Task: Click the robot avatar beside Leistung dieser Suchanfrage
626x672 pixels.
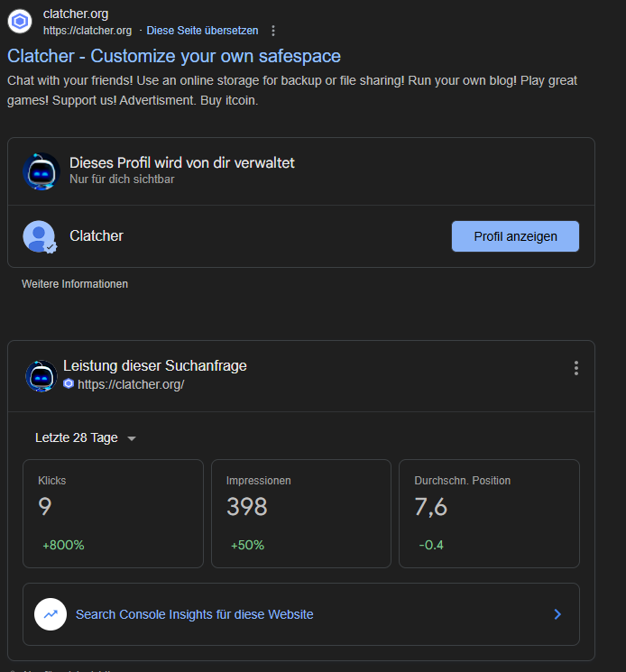Action: [x=41, y=376]
